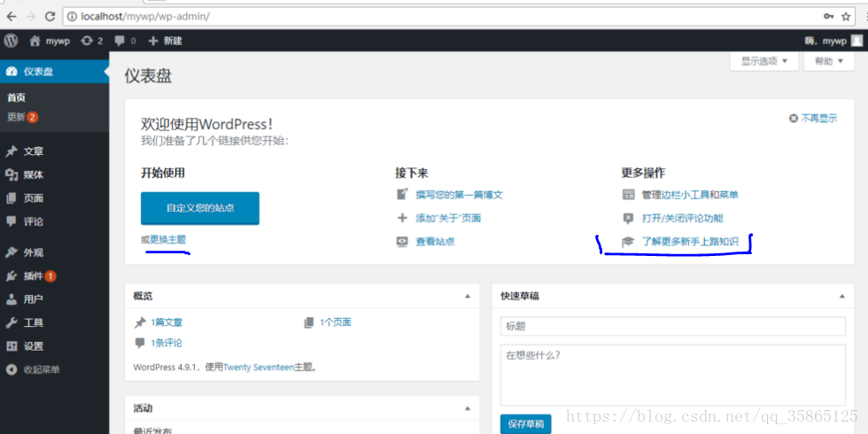
Task: Click the updates refresh icon showing 2
Action: [87, 41]
